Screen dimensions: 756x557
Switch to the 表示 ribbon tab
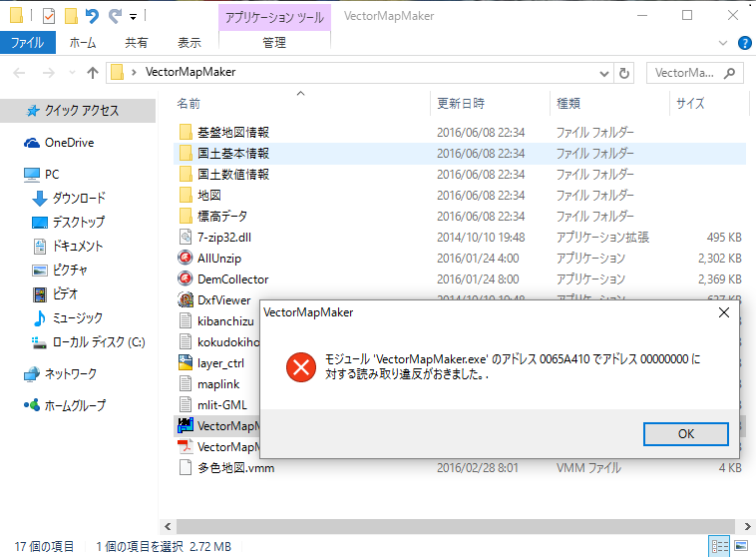pos(189,43)
